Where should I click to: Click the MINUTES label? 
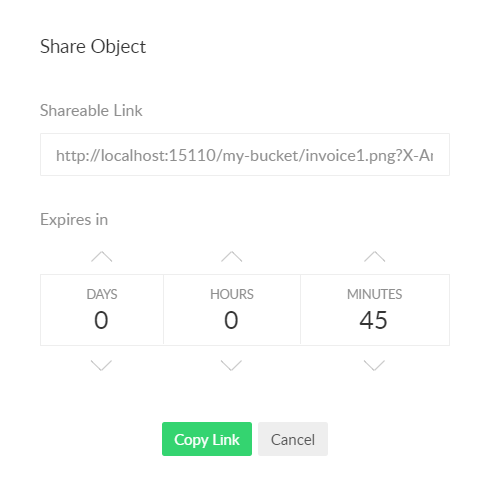(x=375, y=294)
